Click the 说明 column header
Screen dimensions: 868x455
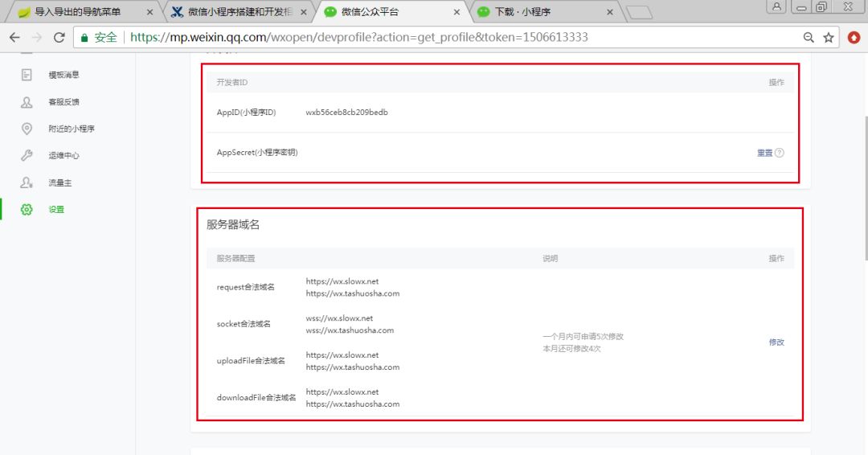click(551, 259)
